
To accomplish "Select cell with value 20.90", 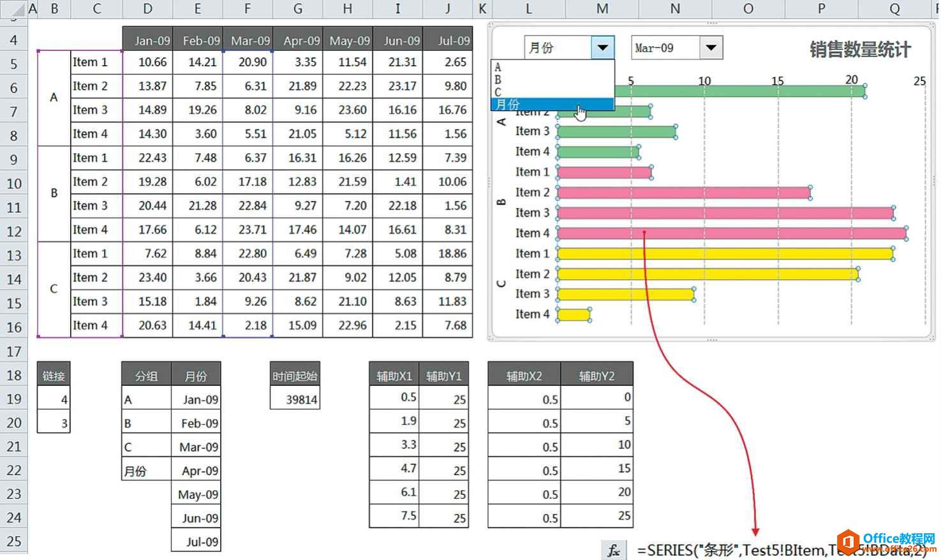I will [248, 62].
